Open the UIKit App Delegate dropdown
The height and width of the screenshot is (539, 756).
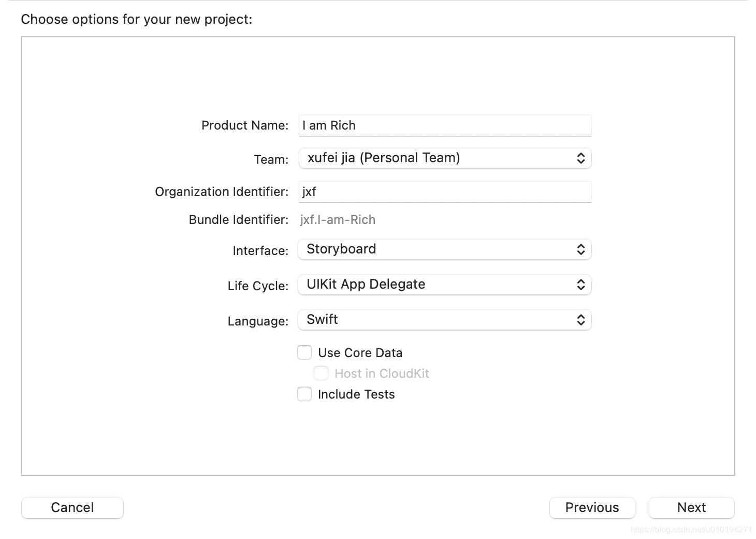tap(444, 285)
